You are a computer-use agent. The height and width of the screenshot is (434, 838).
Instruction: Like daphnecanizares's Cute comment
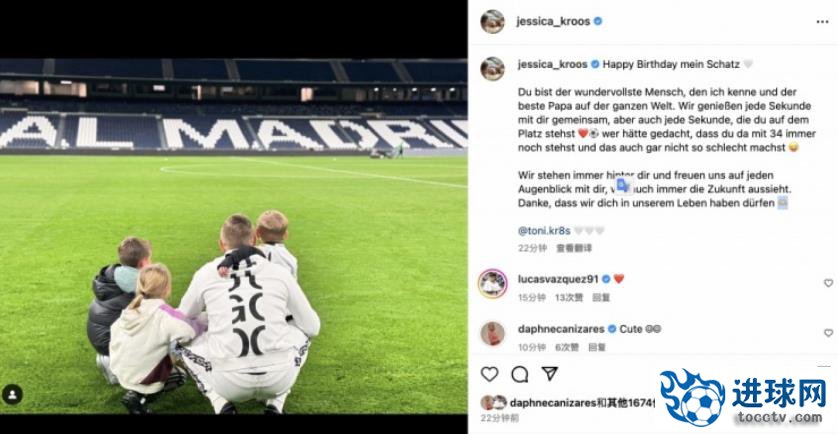point(828,333)
